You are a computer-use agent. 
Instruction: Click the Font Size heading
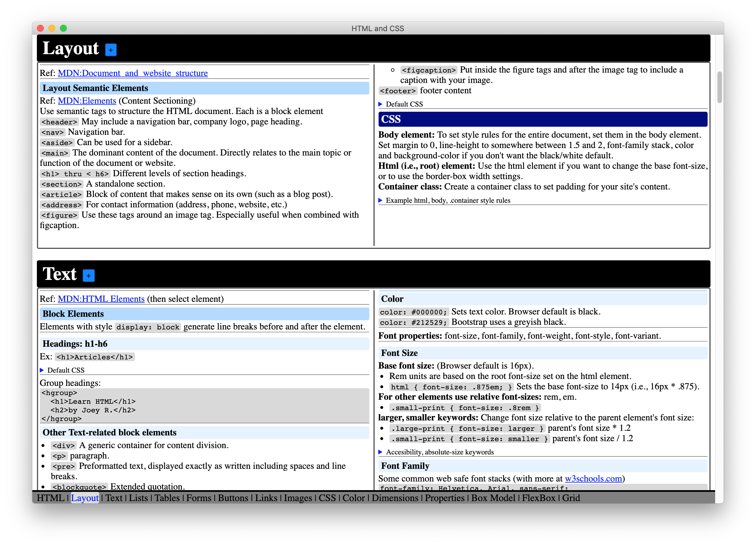click(x=543, y=353)
